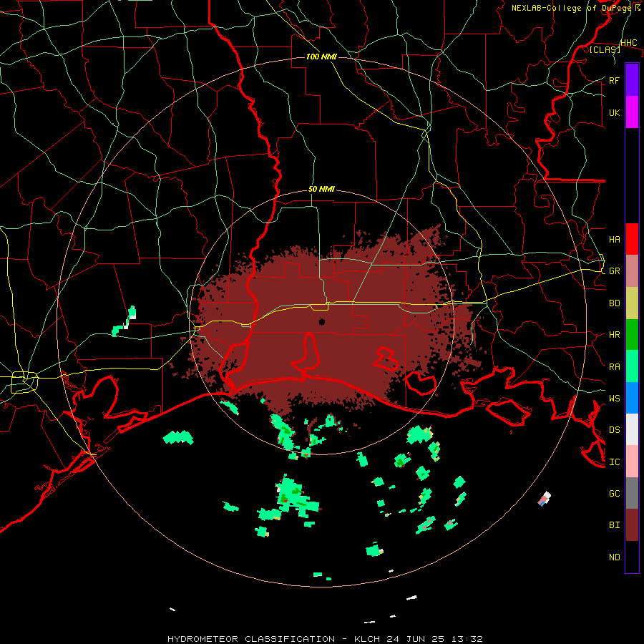The width and height of the screenshot is (644, 644).
Task: Click the ND legend label
Action: click(x=615, y=557)
